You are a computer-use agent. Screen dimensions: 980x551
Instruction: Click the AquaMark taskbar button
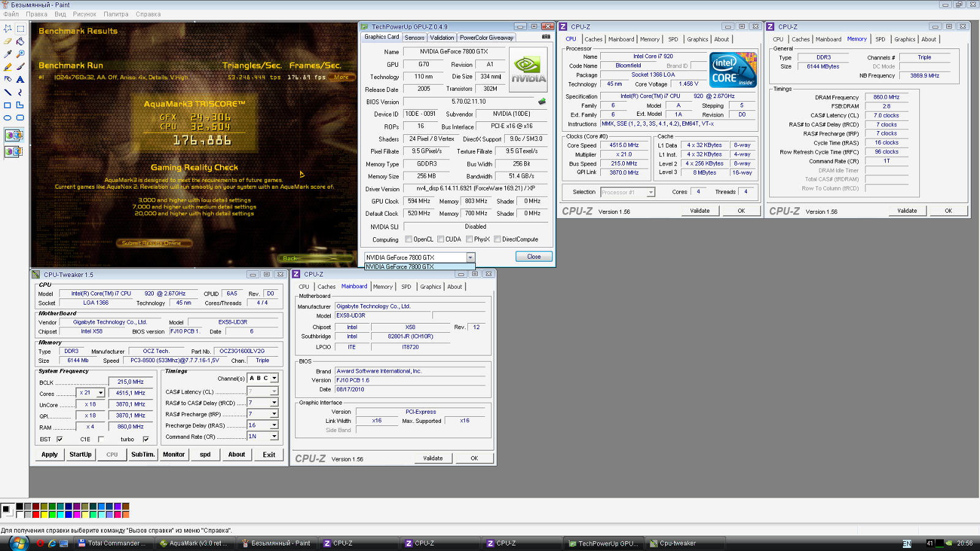(x=194, y=543)
